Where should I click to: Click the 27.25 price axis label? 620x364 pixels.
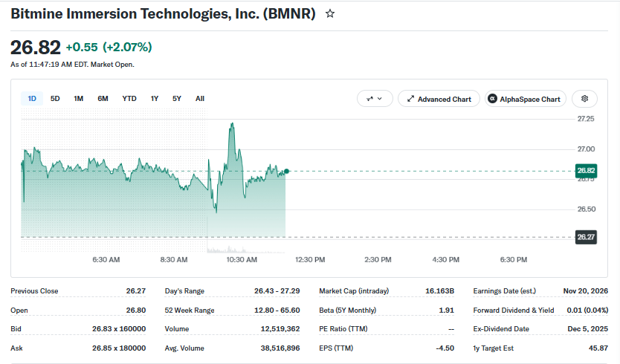click(x=586, y=119)
